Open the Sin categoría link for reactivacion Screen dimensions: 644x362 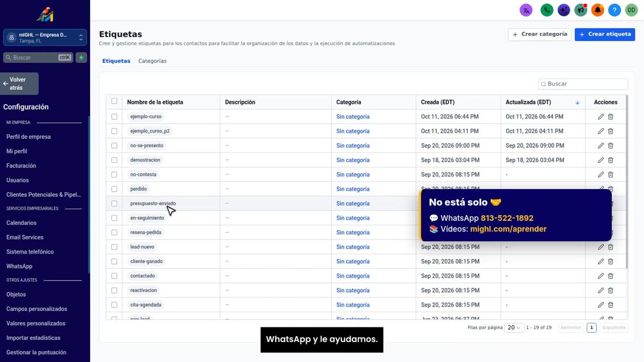[353, 291]
